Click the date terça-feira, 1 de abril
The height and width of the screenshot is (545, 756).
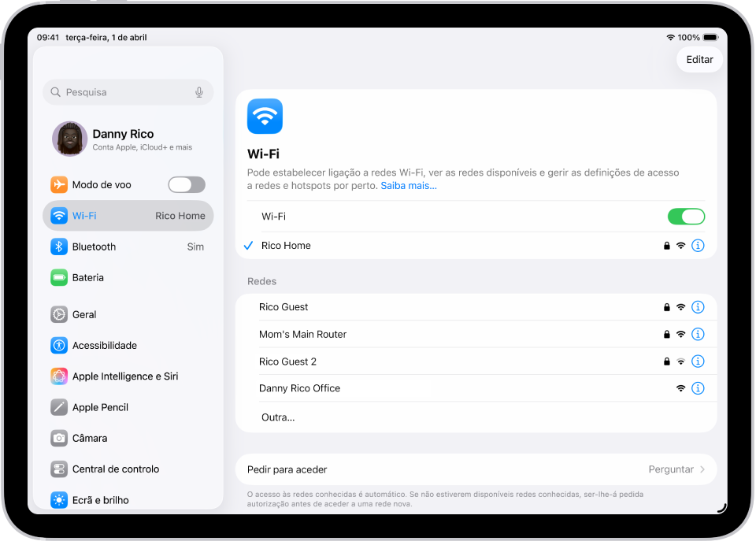click(106, 38)
